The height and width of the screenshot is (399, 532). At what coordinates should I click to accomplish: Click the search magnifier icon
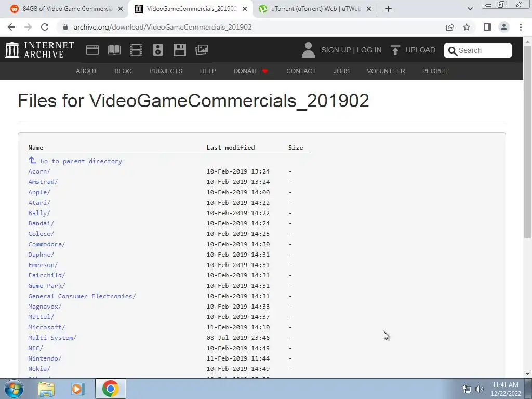[x=453, y=51]
